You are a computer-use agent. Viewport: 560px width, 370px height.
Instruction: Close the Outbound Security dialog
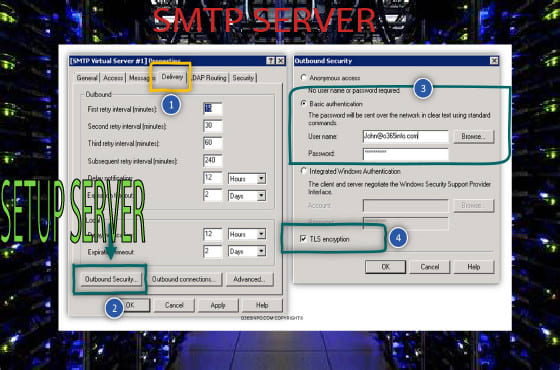click(x=494, y=61)
